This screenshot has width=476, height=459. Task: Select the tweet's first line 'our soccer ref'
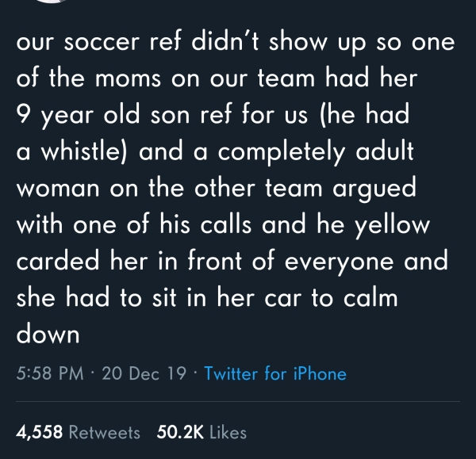click(x=98, y=41)
